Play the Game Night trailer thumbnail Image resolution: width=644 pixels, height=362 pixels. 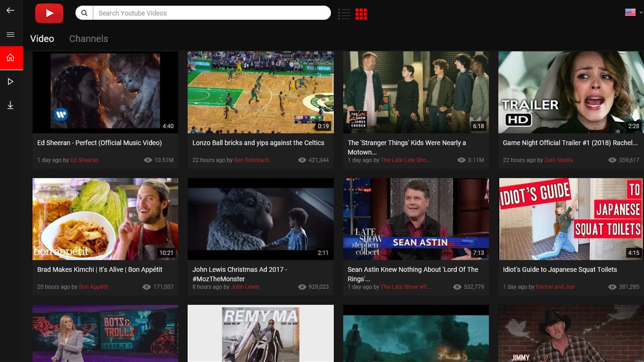pos(571,92)
